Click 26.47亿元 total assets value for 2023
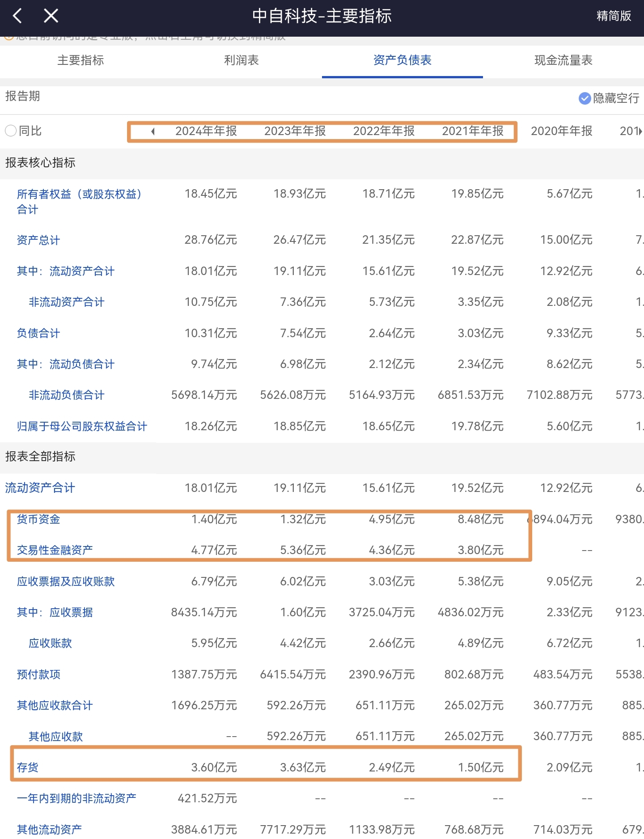Viewport: 644px width, 839px height. [x=300, y=240]
